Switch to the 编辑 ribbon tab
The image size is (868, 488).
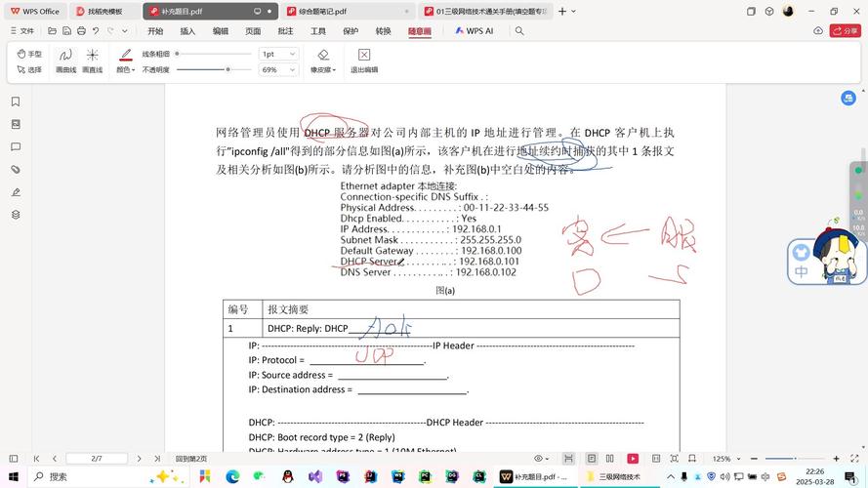[x=221, y=31]
